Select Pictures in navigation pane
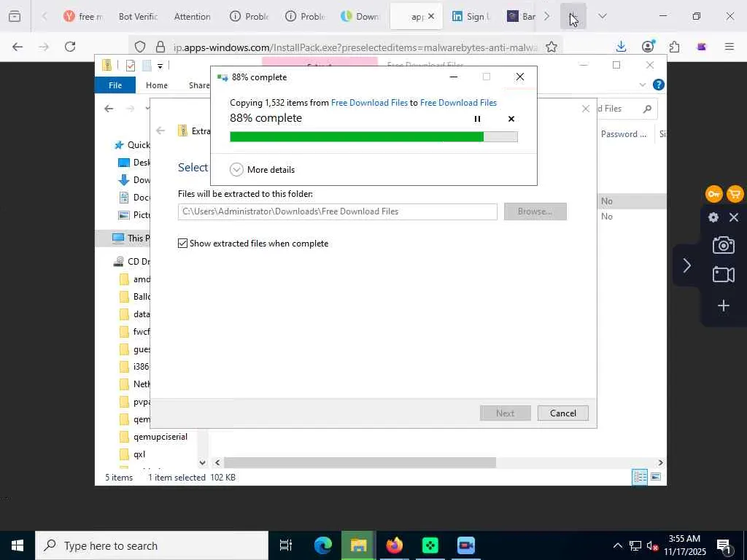Image resolution: width=747 pixels, height=560 pixels. coord(134,215)
